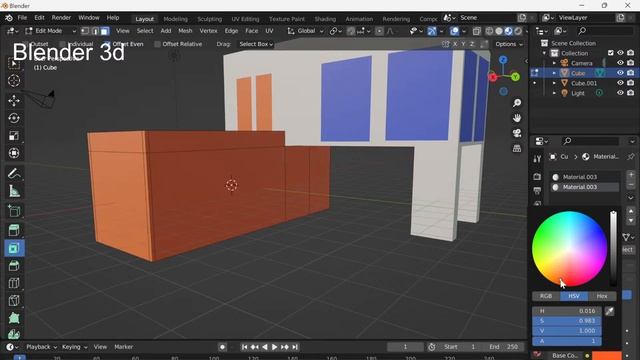Image resolution: width=640 pixels, height=360 pixels.
Task: Collapse the Collection in outliner
Action: 544,53
